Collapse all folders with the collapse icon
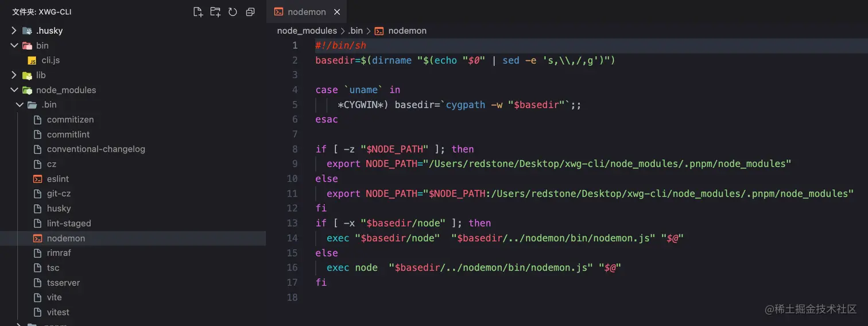 click(250, 11)
